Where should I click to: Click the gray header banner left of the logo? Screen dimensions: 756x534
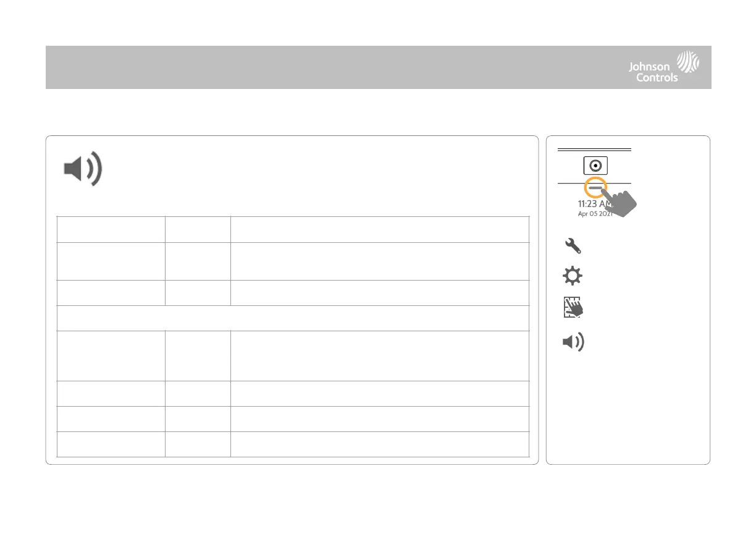coord(321,67)
